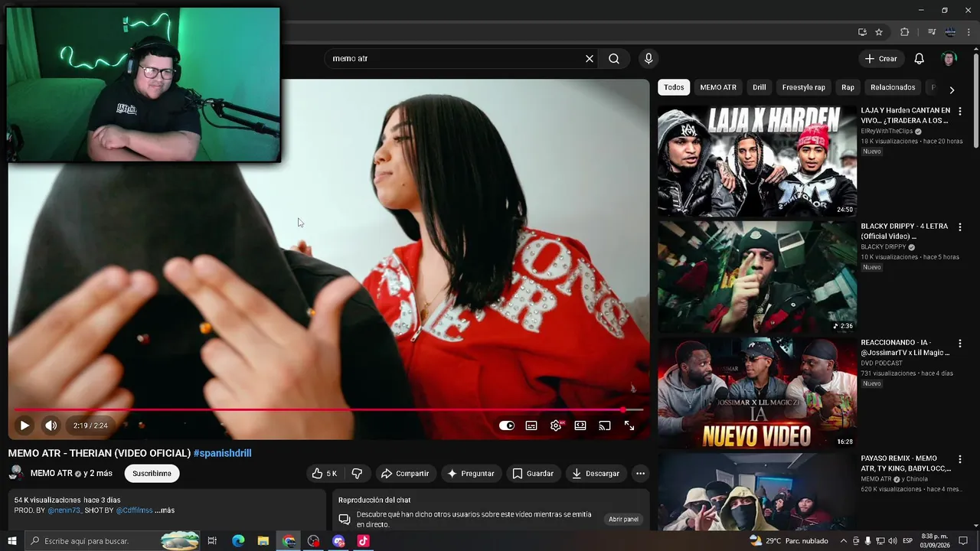Bookmark this page with the star
The width and height of the screenshot is (980, 551).
(879, 32)
